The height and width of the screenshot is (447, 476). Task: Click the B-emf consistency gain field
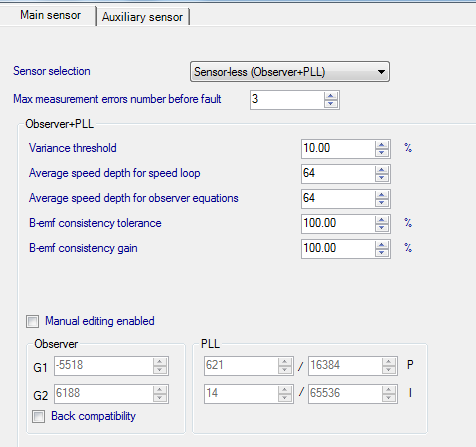pos(338,248)
